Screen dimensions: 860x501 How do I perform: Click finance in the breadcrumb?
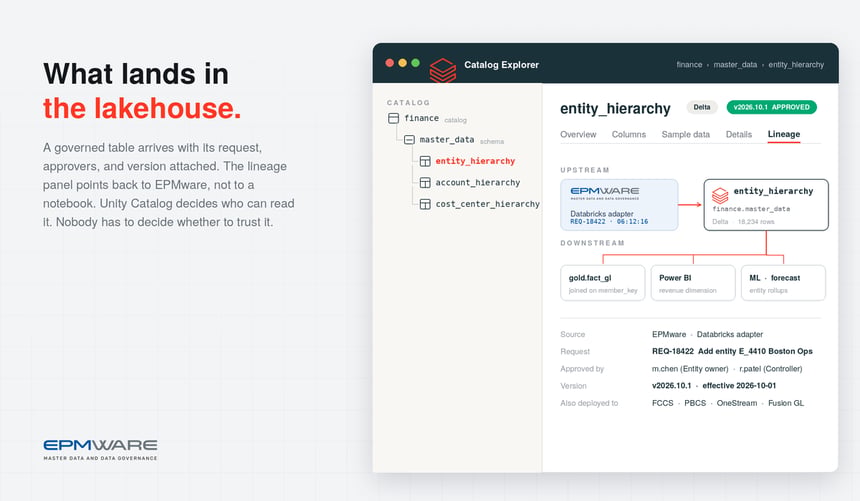689,65
